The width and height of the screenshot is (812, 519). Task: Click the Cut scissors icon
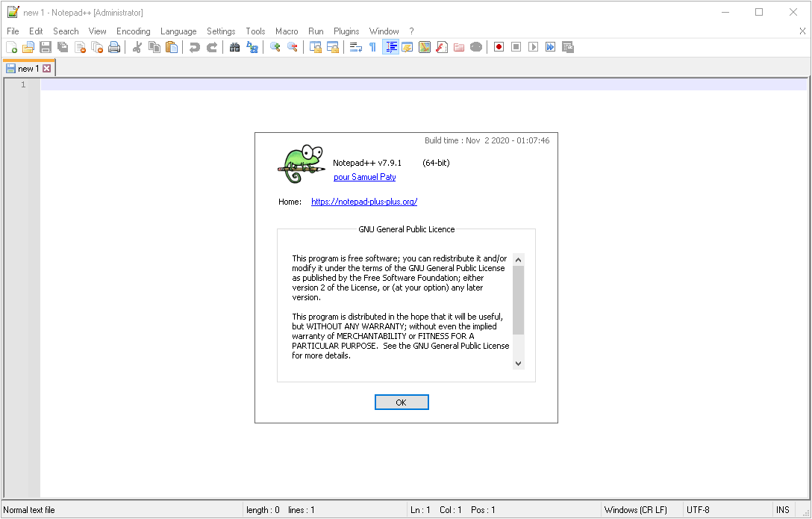click(x=137, y=47)
